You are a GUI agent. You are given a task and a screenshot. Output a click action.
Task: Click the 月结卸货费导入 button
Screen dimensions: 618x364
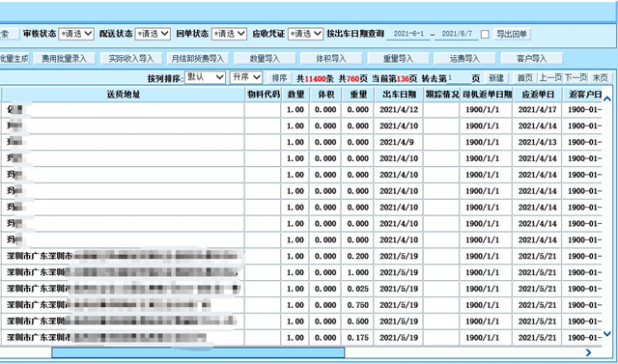tap(197, 59)
